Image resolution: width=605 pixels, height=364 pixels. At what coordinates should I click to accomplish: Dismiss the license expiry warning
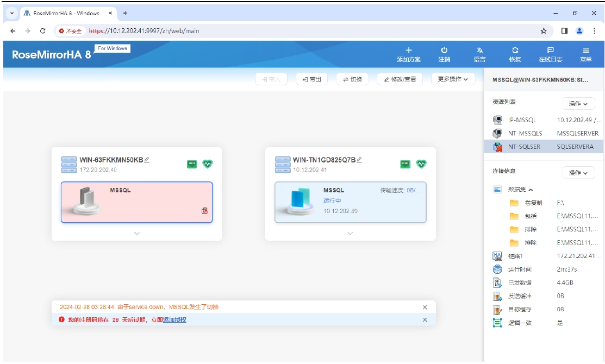[x=425, y=320]
